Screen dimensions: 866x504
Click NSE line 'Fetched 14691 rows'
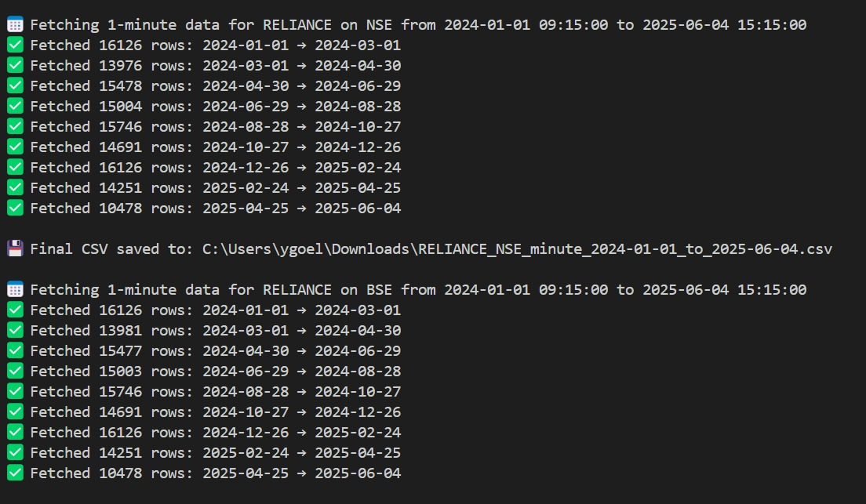click(216, 147)
